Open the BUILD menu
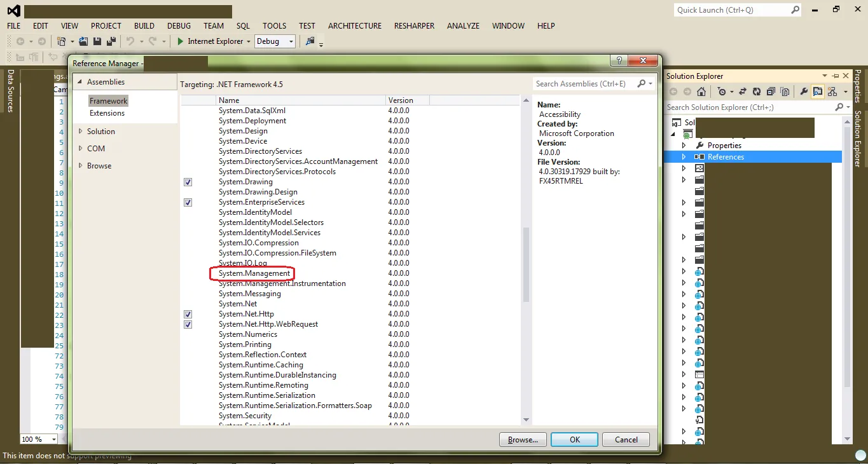 (x=144, y=26)
